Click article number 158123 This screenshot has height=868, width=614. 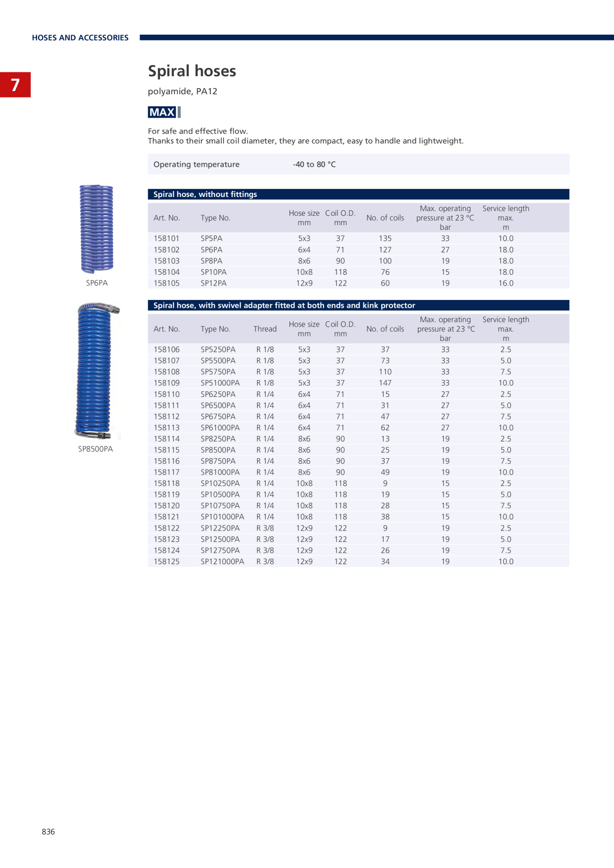pos(166,539)
